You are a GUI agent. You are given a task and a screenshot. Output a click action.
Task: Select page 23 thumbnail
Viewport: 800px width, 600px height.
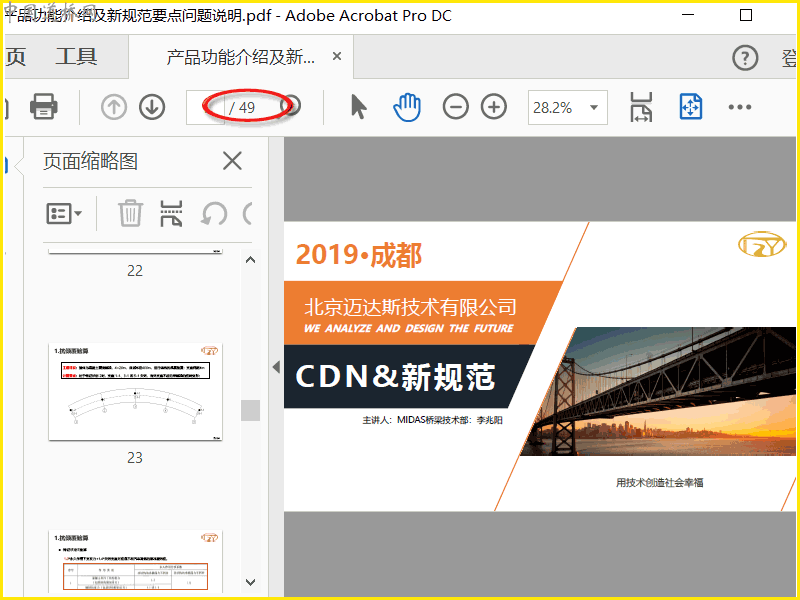click(x=135, y=392)
